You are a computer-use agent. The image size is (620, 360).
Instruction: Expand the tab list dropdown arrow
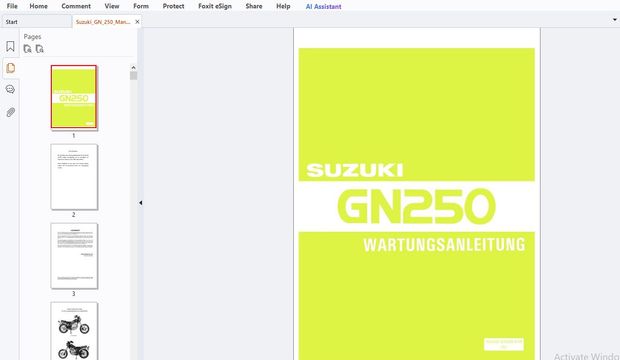click(614, 19)
